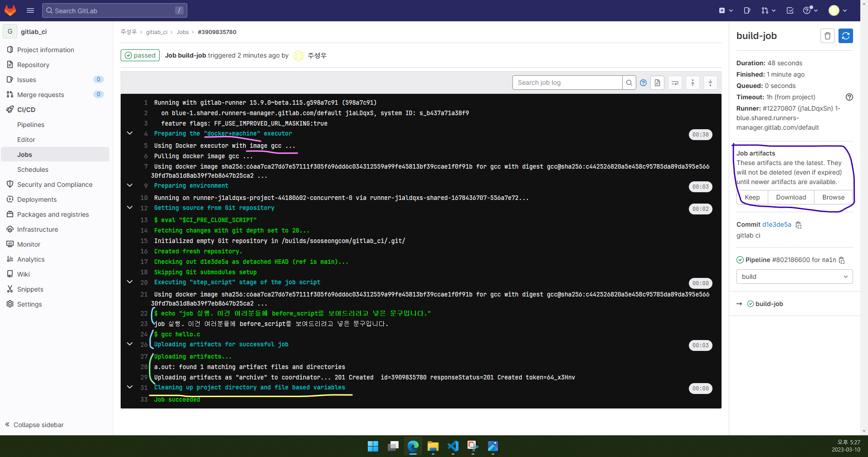Copy branch name icon next to main

[842, 260]
